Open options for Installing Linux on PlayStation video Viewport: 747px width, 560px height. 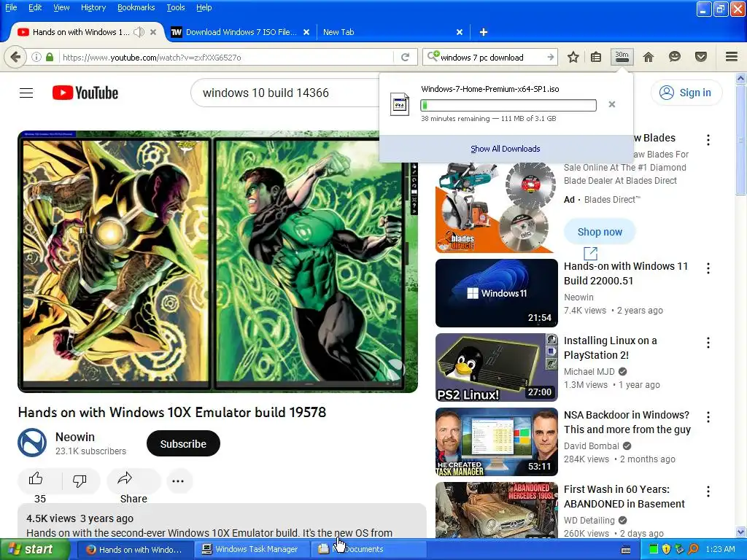(708, 343)
